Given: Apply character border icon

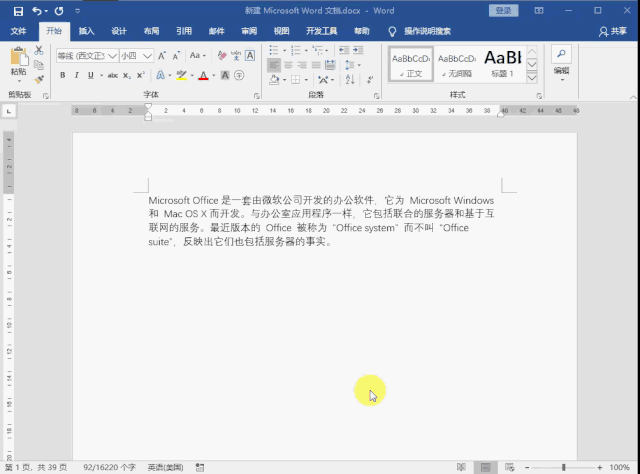Looking at the screenshot, I should click(x=250, y=55).
